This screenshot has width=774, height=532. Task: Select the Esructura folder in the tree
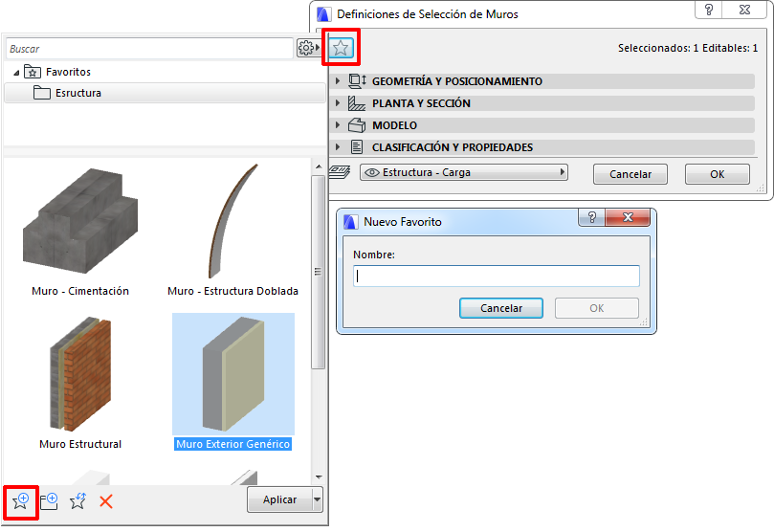pos(165,93)
